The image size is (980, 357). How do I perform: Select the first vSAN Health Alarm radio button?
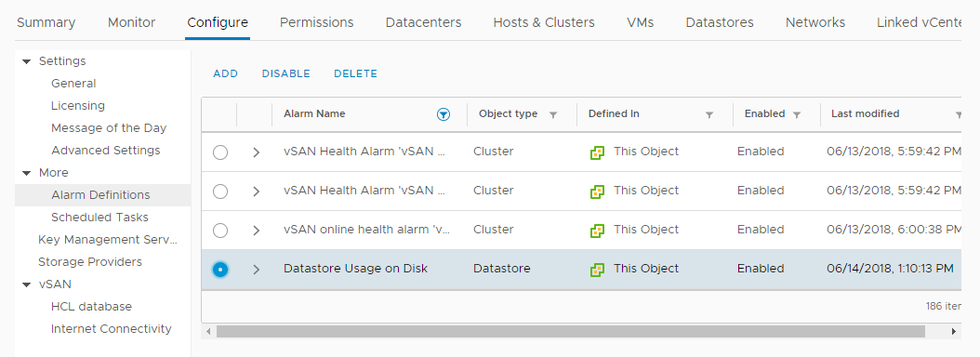tap(220, 152)
